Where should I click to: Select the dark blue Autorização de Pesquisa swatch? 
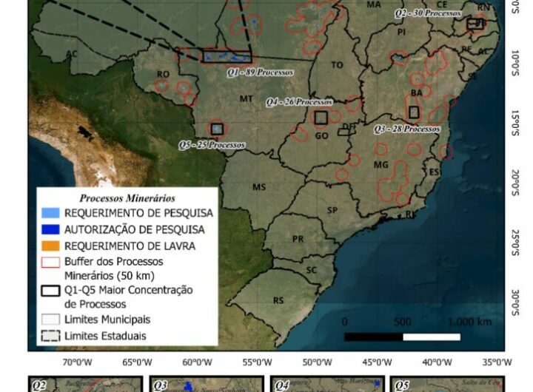pos(50,229)
